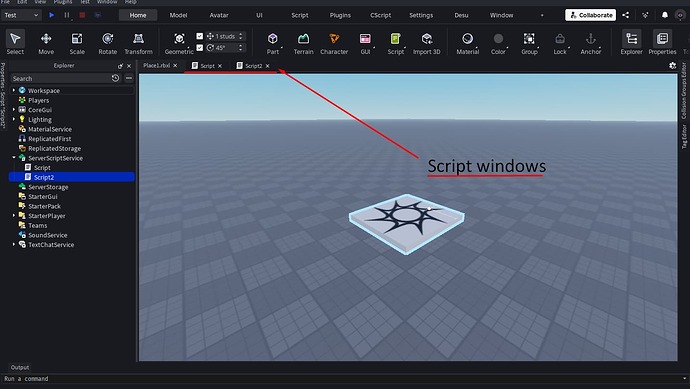Image resolution: width=690 pixels, height=389 pixels.
Task: Open the Group tool
Action: [x=529, y=43]
